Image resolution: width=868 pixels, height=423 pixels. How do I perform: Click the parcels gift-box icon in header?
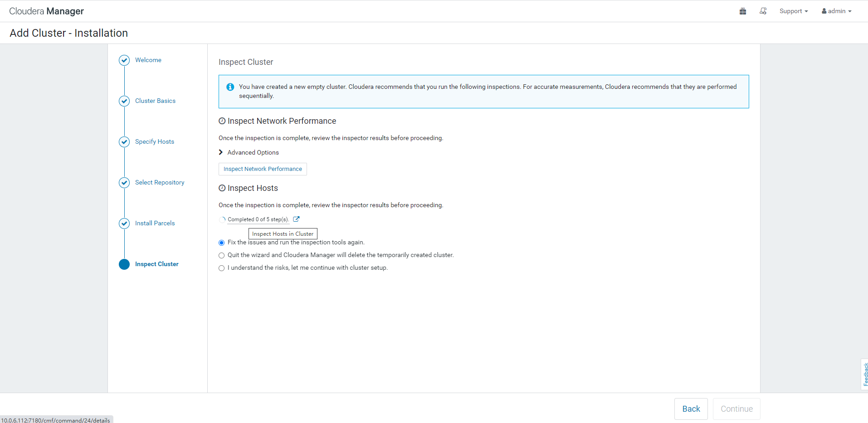pyautogui.click(x=742, y=11)
